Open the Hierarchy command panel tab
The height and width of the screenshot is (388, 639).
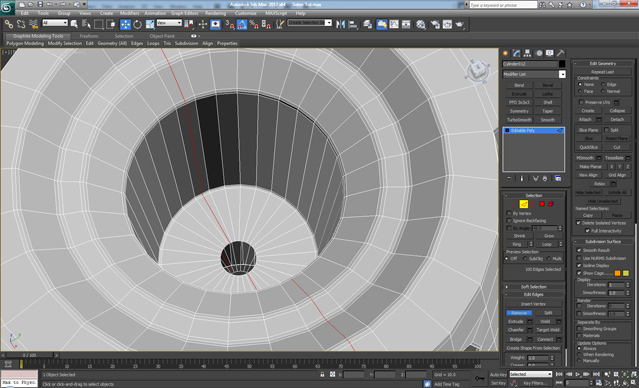(x=528, y=53)
